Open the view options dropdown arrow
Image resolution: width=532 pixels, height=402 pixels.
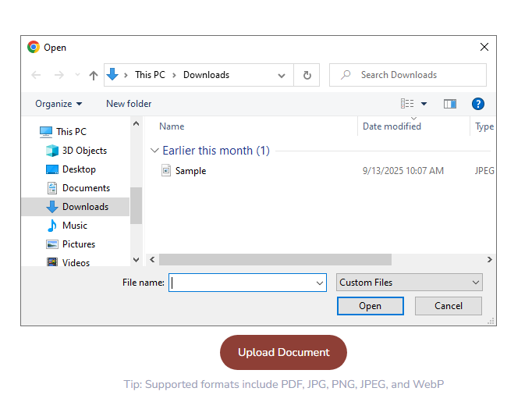[x=424, y=104]
